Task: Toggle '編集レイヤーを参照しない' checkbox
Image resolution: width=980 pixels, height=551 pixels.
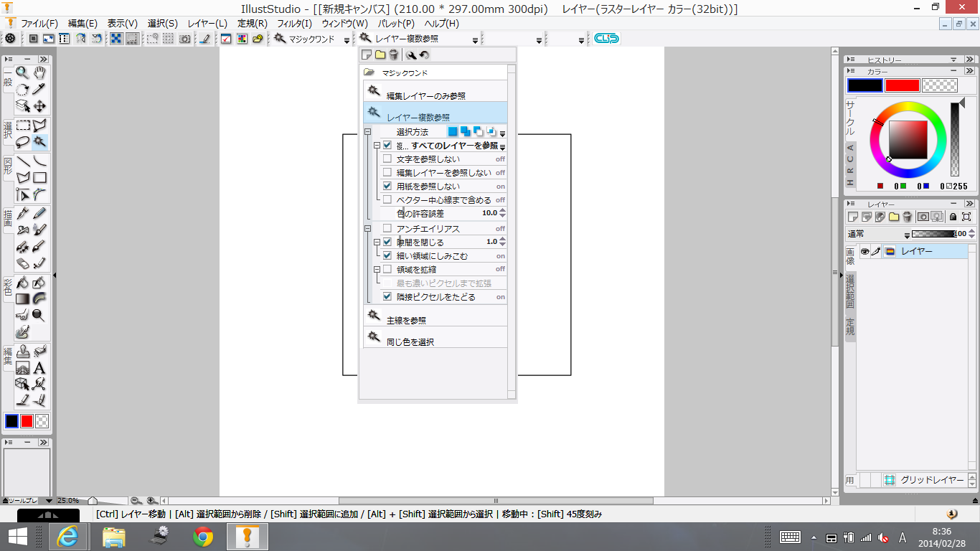Action: pyautogui.click(x=387, y=172)
